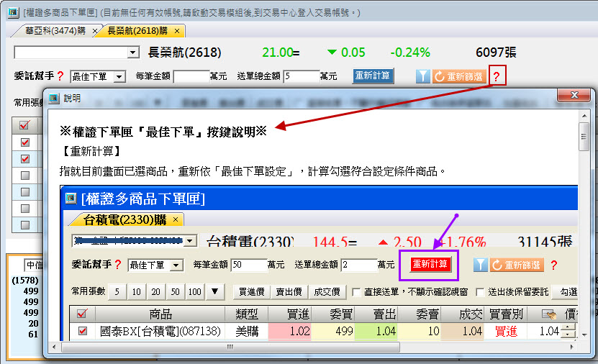This screenshot has height=364, width=598.
Task: Uncheck the 國泰BX[台積電](087138) row checkbox
Action: 82,331
